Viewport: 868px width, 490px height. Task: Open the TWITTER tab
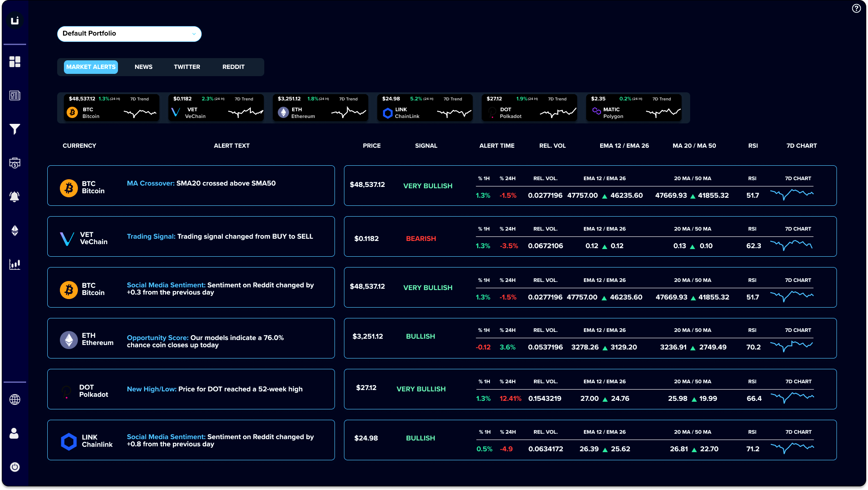click(186, 67)
